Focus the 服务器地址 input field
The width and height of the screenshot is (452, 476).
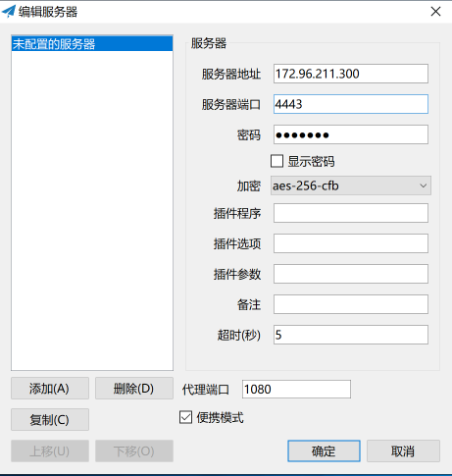[x=351, y=74]
